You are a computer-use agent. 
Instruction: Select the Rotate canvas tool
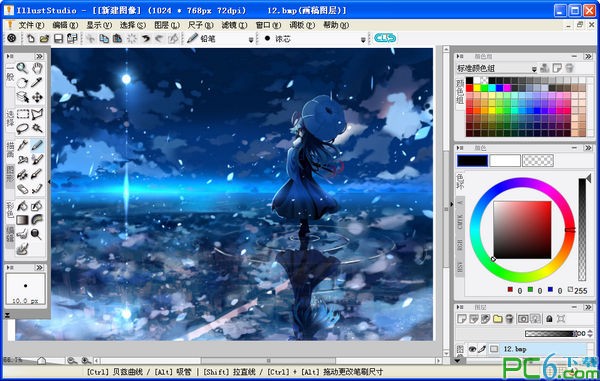point(23,83)
